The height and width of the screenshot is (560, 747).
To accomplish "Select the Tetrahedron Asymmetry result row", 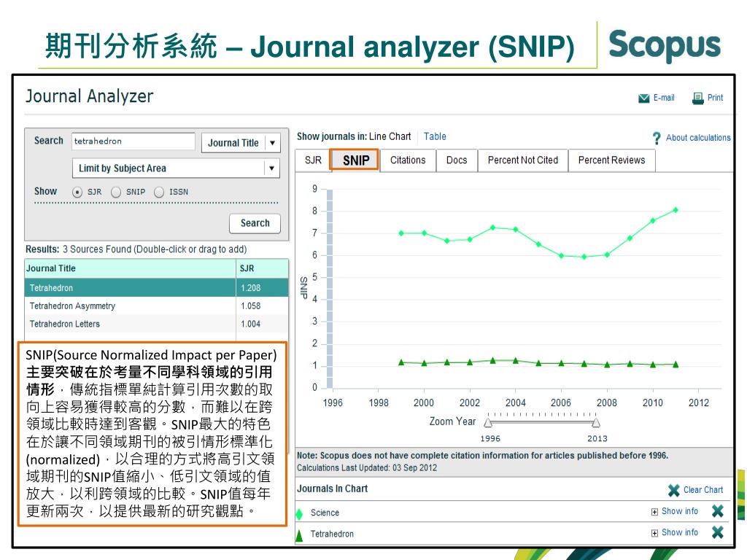I will 156,306.
